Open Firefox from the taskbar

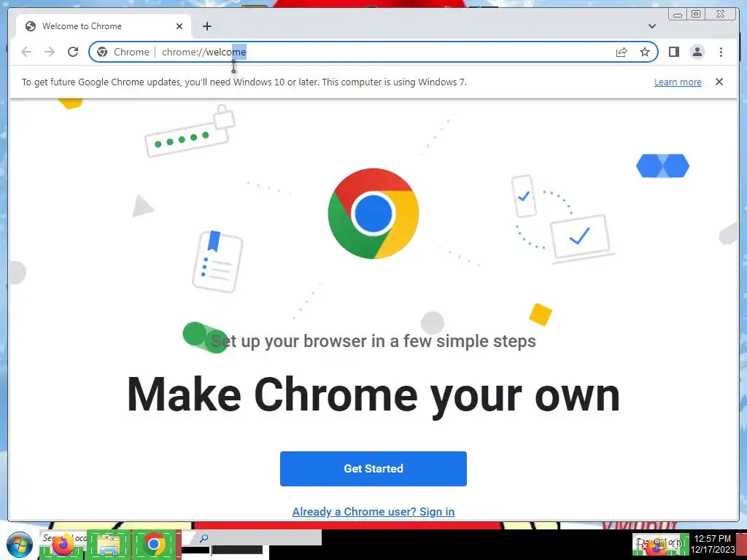point(63,544)
